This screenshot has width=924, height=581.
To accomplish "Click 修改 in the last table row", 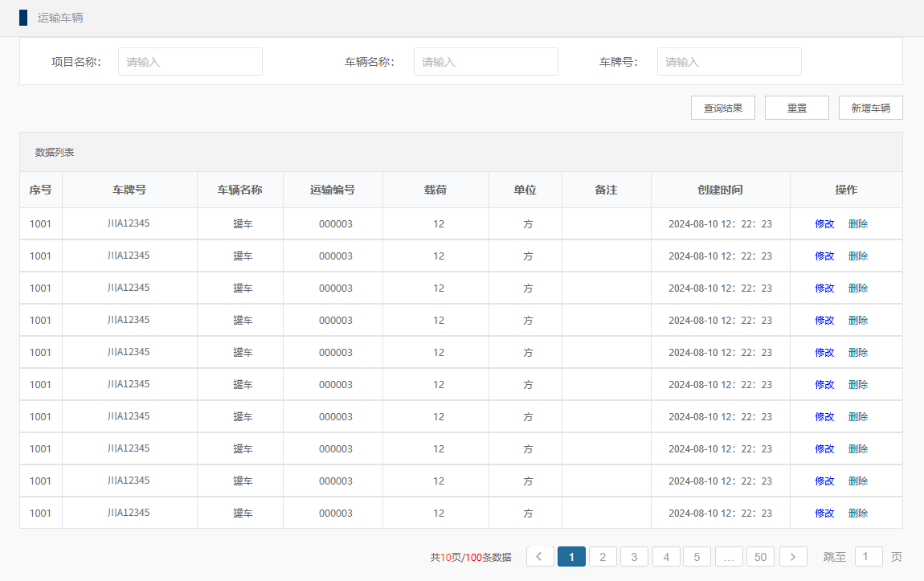I will pos(824,513).
